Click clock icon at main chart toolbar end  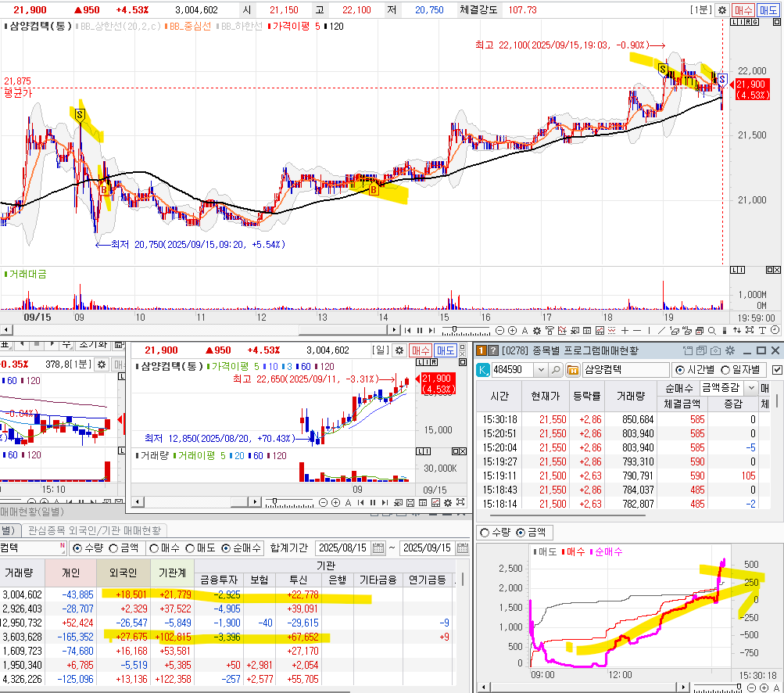tap(775, 330)
